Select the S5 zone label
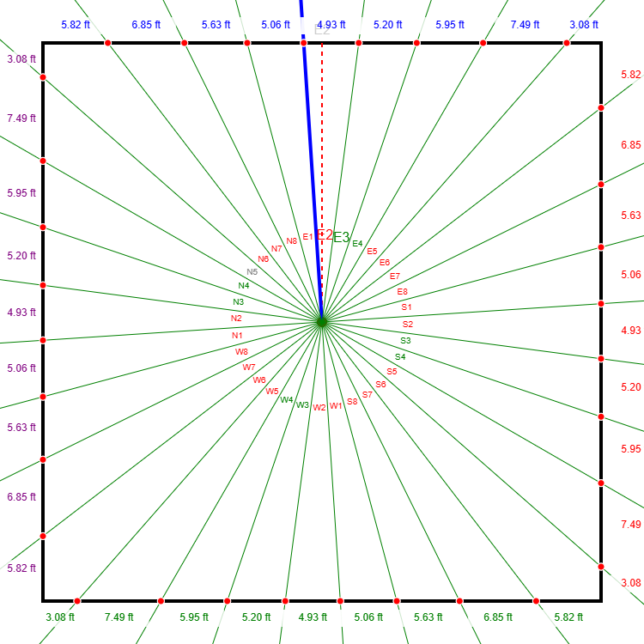Image resolution: width=644 pixels, height=644 pixels. tap(392, 371)
